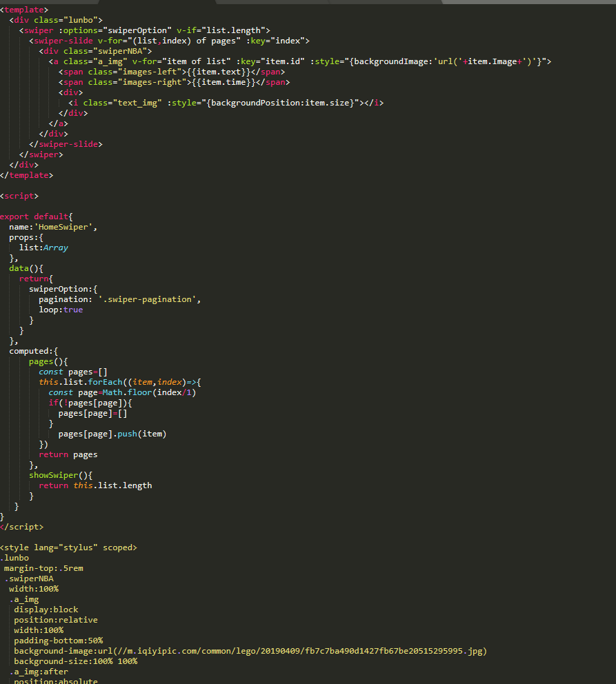The image size is (616, 684).
Task: Click the "images-right" class name
Action: [x=152, y=83]
